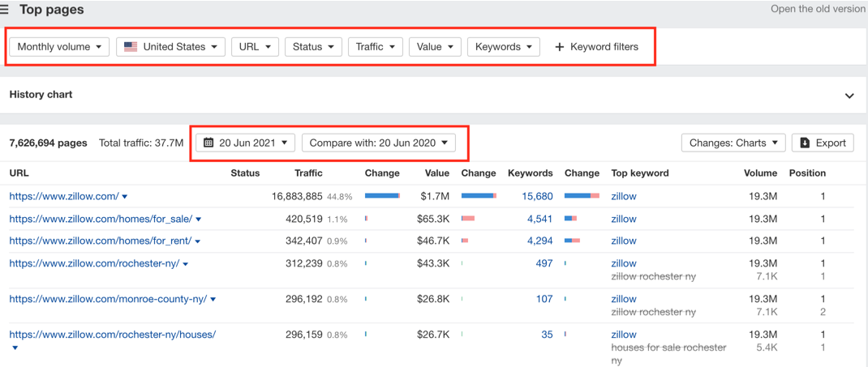This screenshot has height=367, width=868.
Task: Click Open the old version link
Action: point(819,9)
